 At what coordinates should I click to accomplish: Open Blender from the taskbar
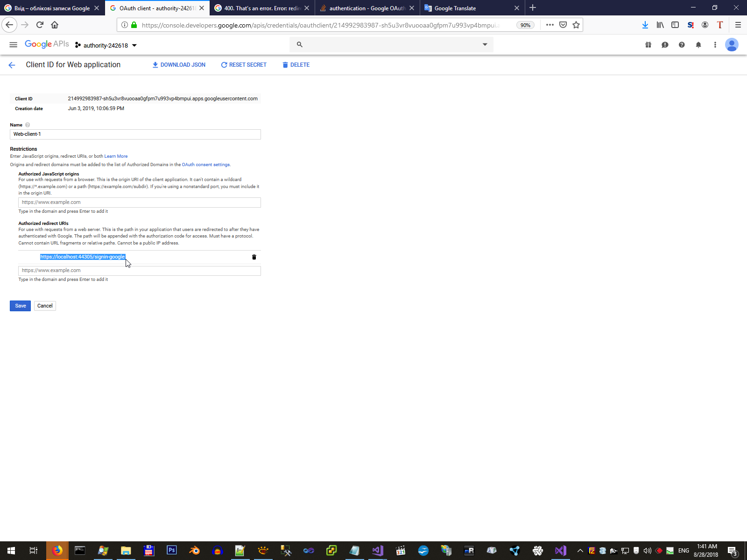194,551
